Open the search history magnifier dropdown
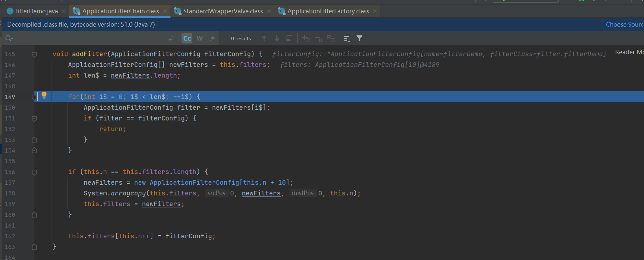 [x=9, y=38]
